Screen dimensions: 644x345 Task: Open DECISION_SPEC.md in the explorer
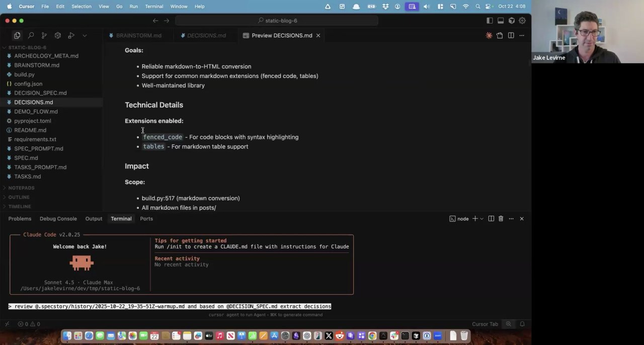(x=40, y=93)
